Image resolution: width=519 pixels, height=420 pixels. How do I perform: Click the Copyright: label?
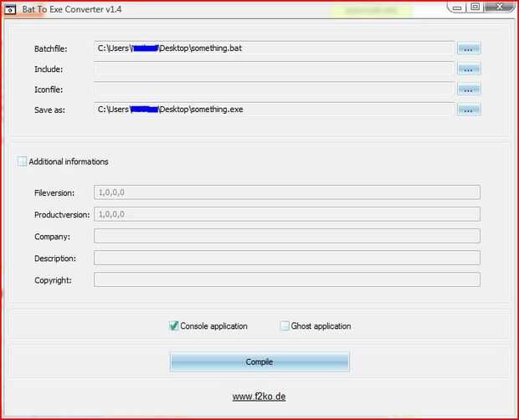point(53,280)
